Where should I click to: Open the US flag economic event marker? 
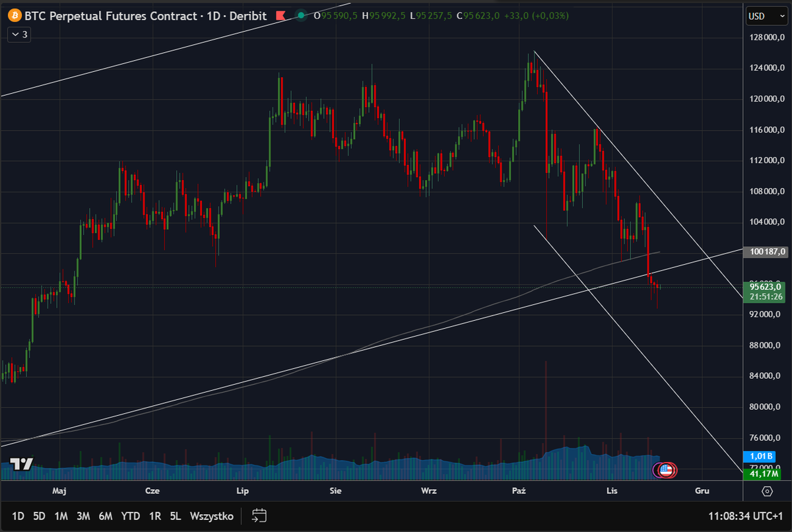tap(665, 470)
